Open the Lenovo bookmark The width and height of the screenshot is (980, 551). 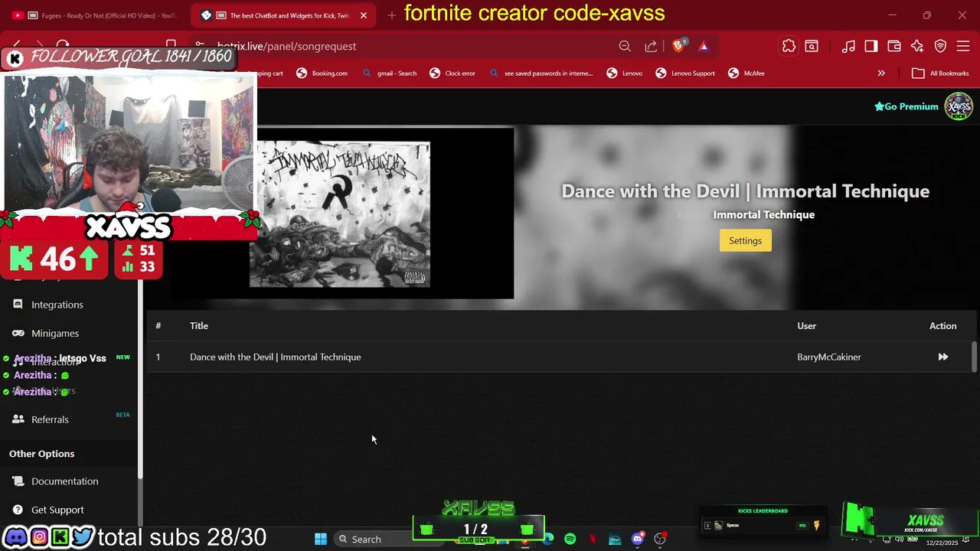coord(625,73)
